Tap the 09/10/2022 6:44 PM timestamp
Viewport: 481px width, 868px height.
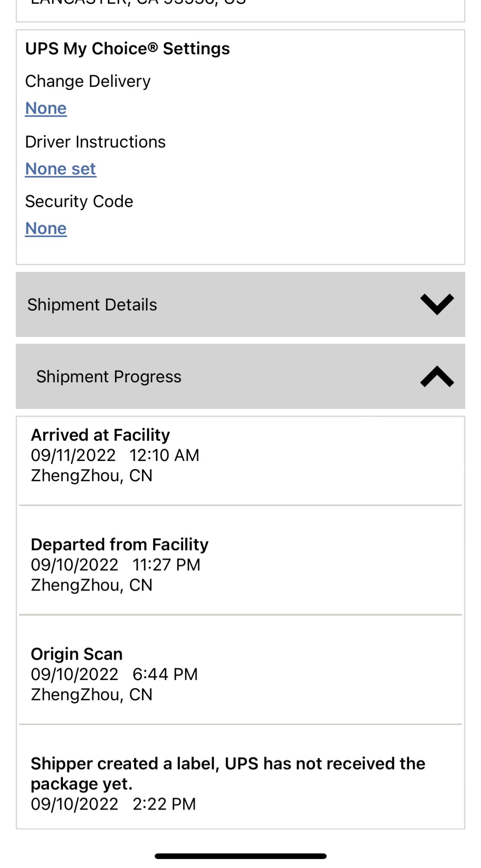pyautogui.click(x=114, y=674)
